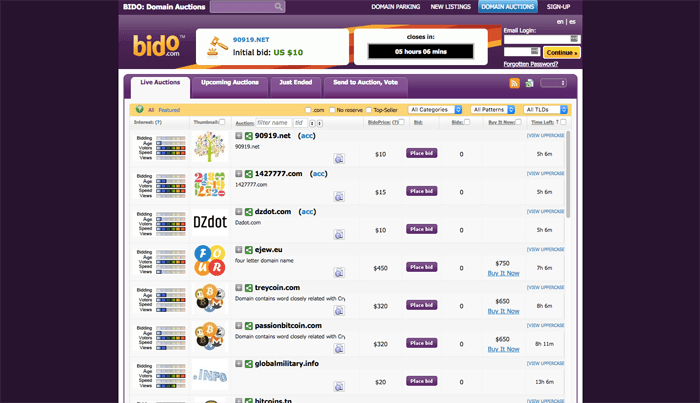This screenshot has width=700, height=403.
Task: Click the tld filter input field
Action: click(x=300, y=123)
